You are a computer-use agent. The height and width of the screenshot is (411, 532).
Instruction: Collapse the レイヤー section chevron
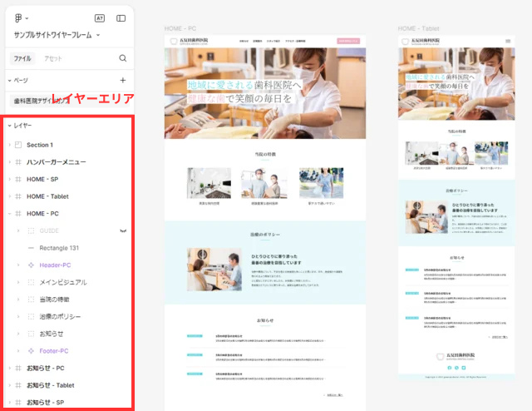pyautogui.click(x=9, y=126)
